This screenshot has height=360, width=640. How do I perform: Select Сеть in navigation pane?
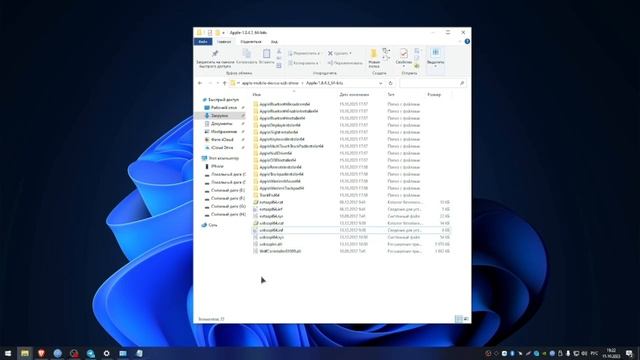pyautogui.click(x=213, y=225)
